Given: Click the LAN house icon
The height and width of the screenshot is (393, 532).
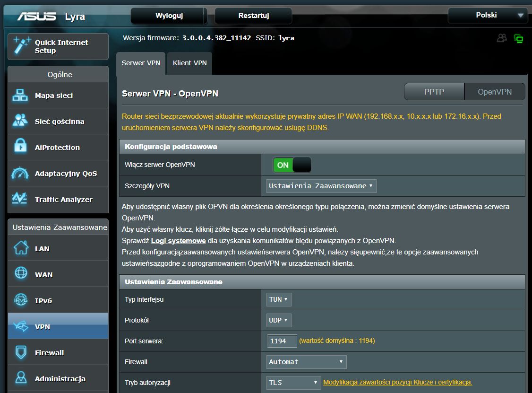Looking at the screenshot, I should 21,248.
